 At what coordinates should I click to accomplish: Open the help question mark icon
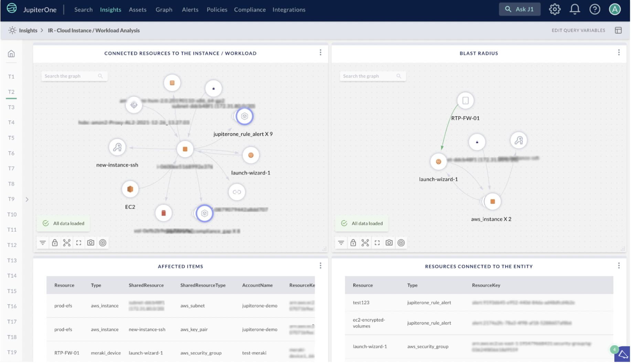coord(595,9)
